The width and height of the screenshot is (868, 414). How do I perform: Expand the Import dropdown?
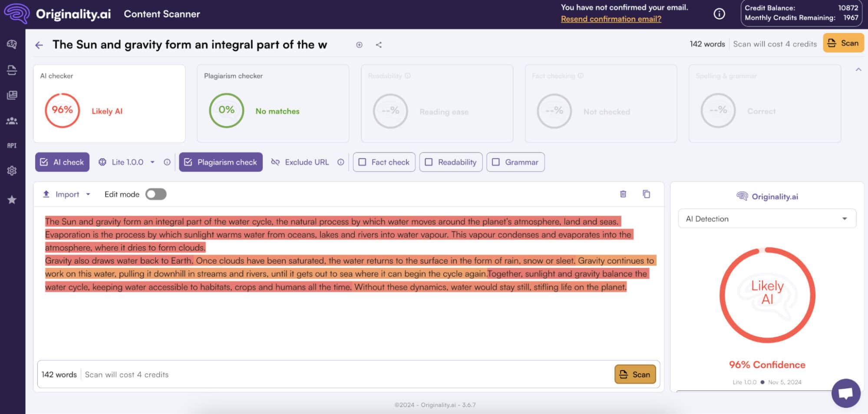click(89, 194)
